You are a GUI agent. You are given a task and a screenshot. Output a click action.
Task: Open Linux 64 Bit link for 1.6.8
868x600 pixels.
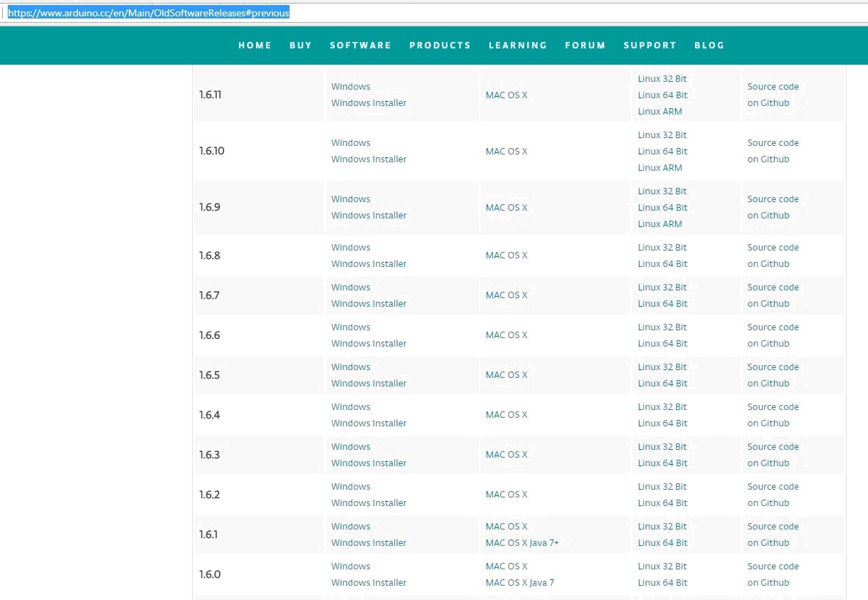coord(662,264)
